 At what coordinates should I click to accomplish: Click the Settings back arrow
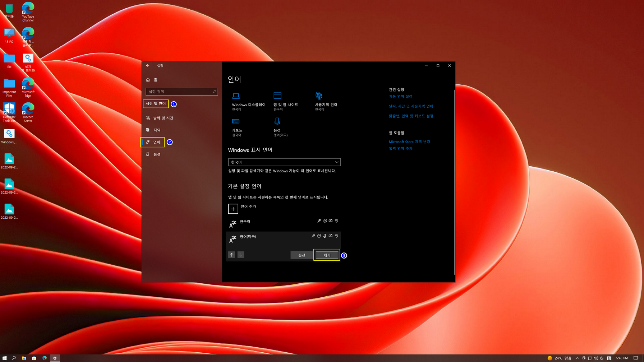click(x=148, y=66)
